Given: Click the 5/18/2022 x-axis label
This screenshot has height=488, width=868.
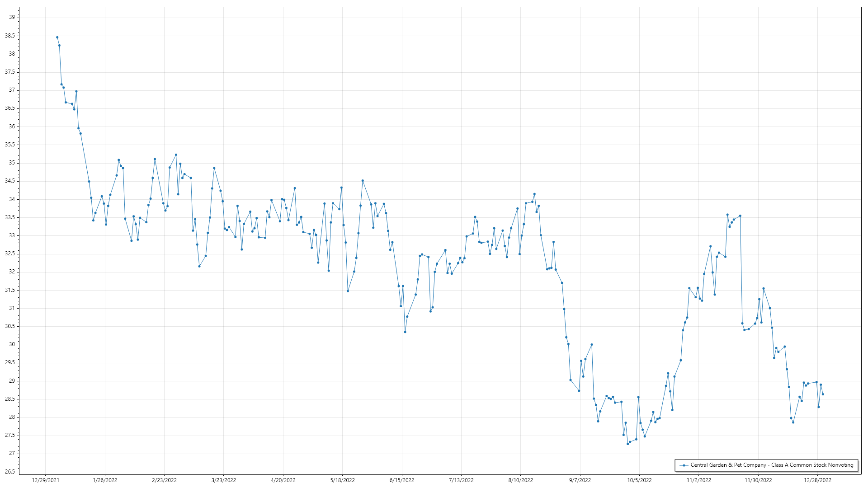Looking at the screenshot, I should point(343,480).
